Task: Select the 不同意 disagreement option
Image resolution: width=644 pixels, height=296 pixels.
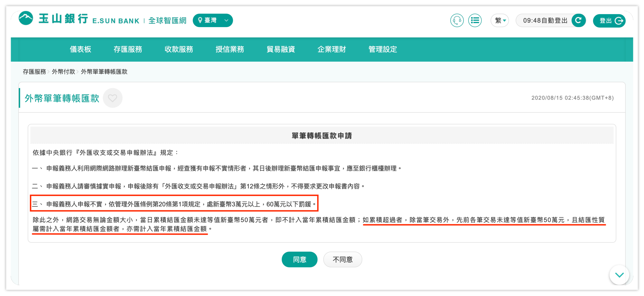Action: coord(343,259)
